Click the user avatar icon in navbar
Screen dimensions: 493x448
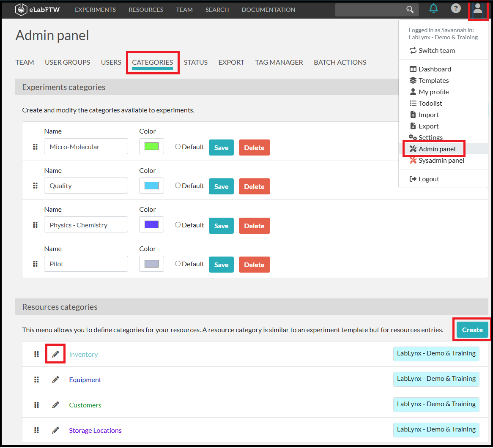coord(478,9)
